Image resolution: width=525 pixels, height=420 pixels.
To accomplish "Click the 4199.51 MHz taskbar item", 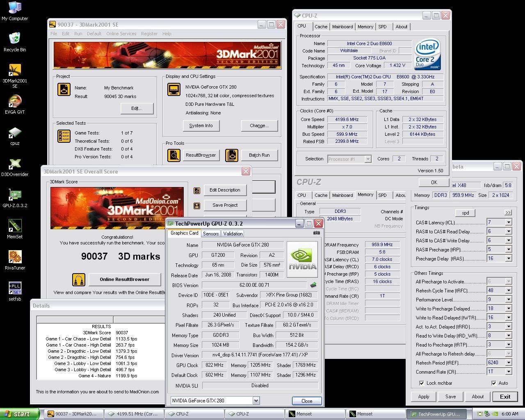I will click(134, 414).
